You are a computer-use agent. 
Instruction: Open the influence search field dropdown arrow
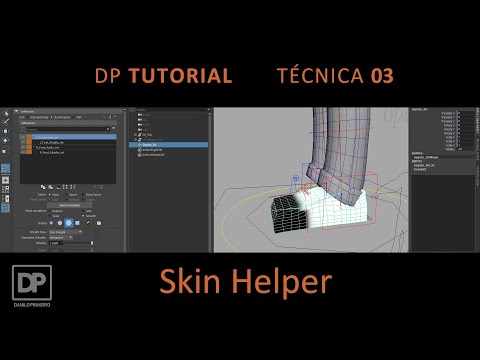tap(108, 129)
